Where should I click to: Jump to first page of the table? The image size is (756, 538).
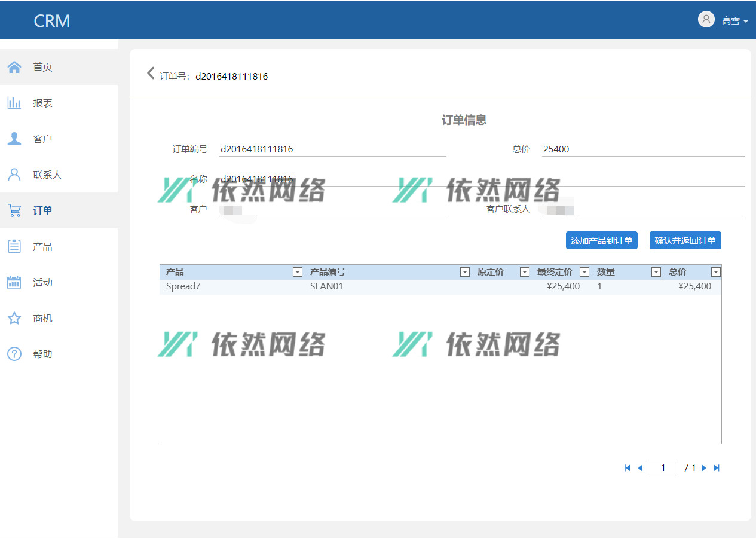pyautogui.click(x=628, y=468)
